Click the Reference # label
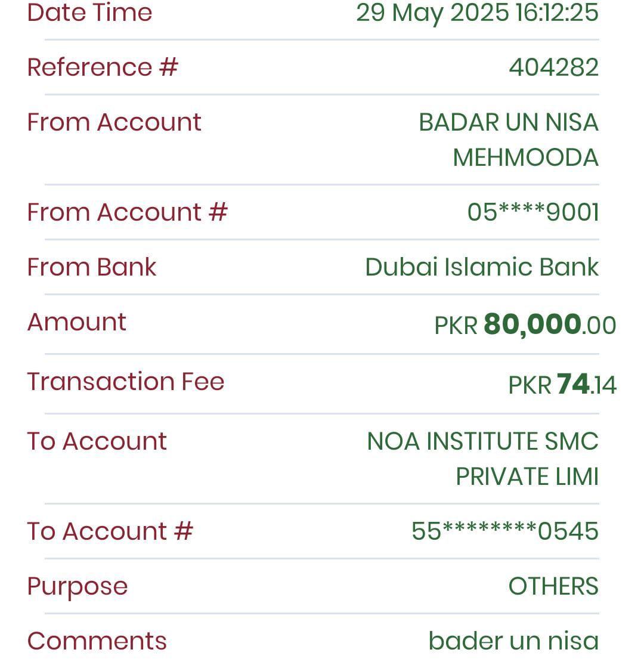 [x=103, y=67]
